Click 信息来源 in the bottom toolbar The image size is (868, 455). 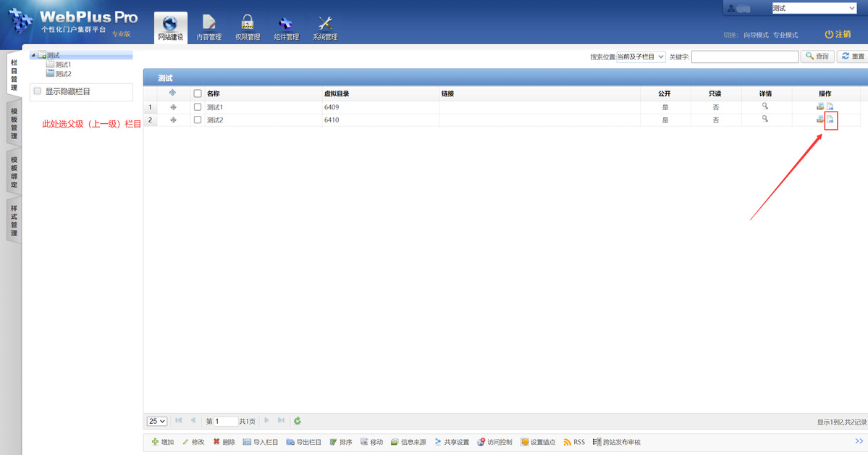408,442
